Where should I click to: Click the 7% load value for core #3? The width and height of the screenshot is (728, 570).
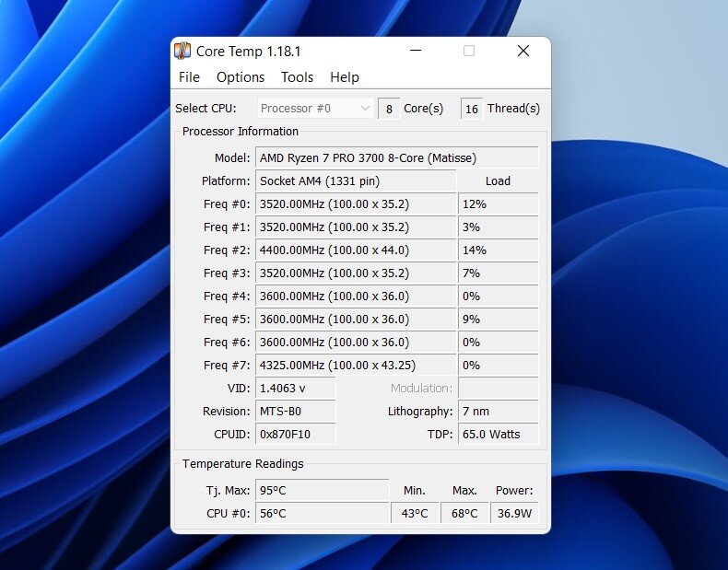click(499, 273)
